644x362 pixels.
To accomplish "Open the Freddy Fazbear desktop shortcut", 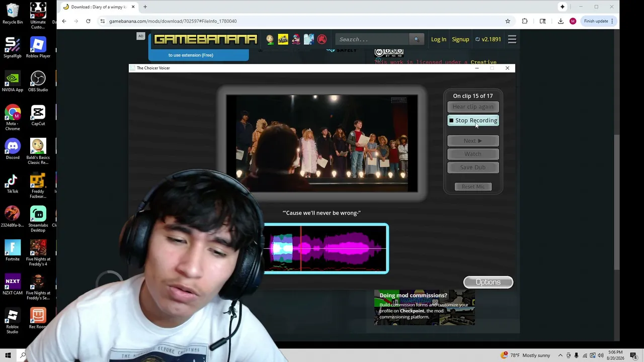I will pyautogui.click(x=38, y=186).
